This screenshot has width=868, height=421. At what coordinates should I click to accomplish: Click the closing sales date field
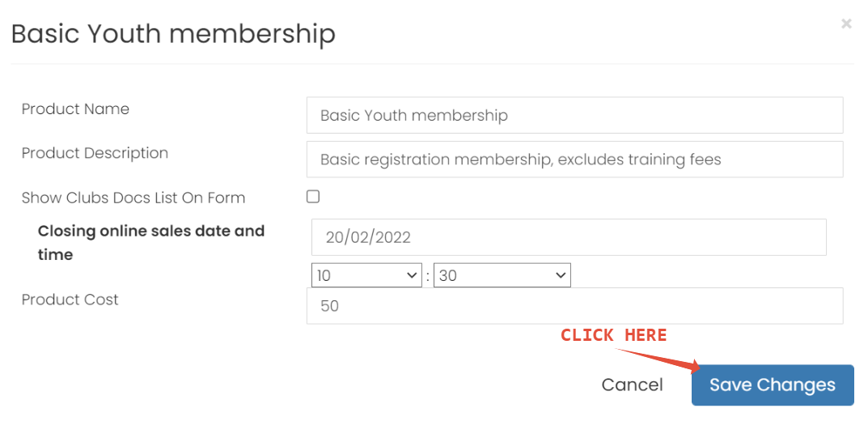pyautogui.click(x=568, y=237)
